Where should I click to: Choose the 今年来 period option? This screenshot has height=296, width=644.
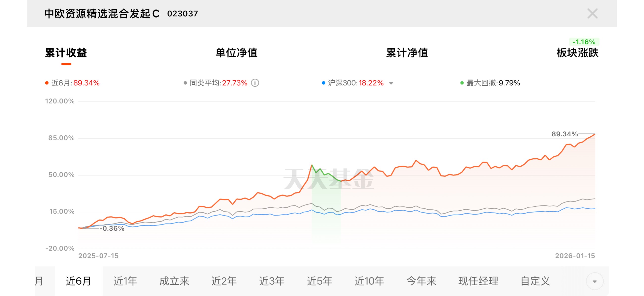[x=421, y=281]
